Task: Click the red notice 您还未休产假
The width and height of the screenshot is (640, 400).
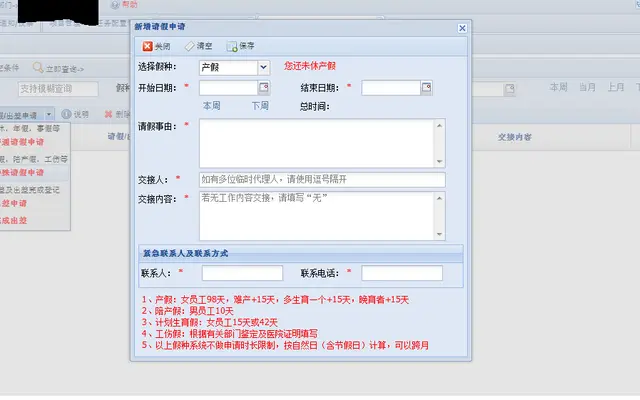Action: point(310,66)
